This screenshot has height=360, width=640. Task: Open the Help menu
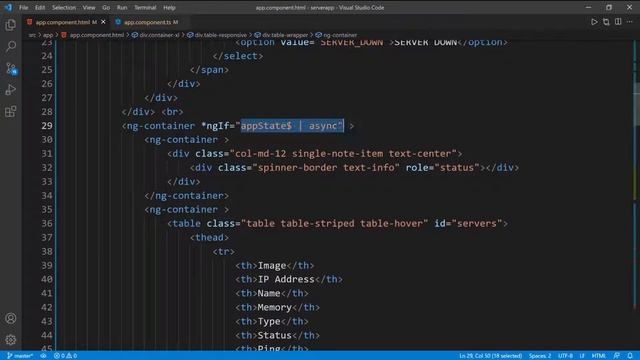[x=169, y=7]
